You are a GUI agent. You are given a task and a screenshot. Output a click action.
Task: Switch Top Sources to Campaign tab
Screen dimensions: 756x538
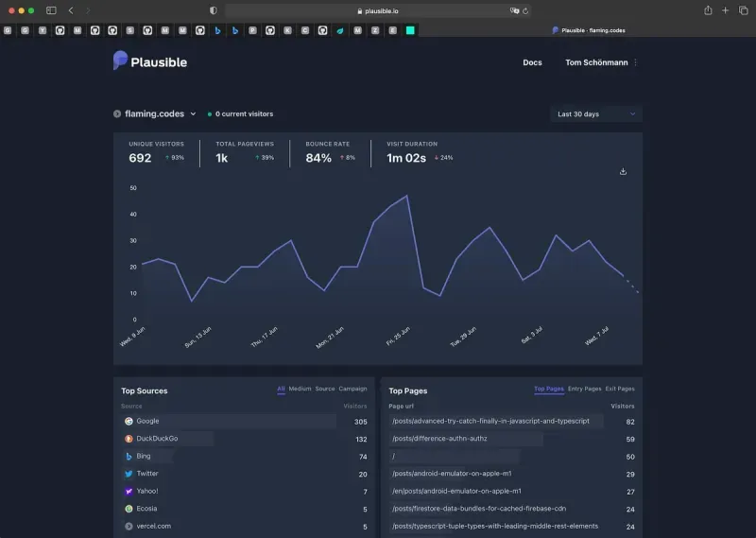click(352, 389)
